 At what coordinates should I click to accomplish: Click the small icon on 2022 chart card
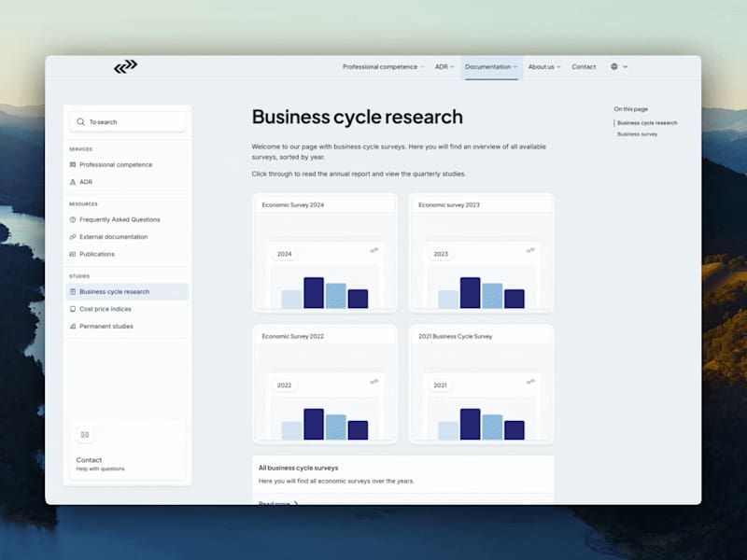pos(374,382)
